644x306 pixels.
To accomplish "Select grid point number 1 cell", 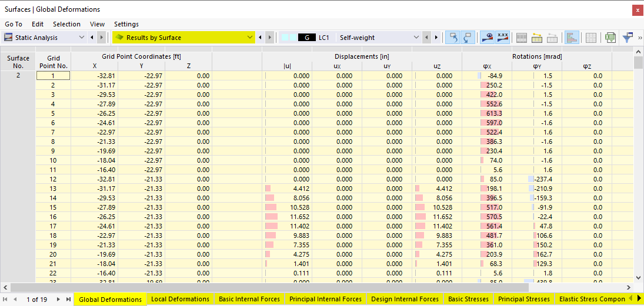I will click(53, 76).
